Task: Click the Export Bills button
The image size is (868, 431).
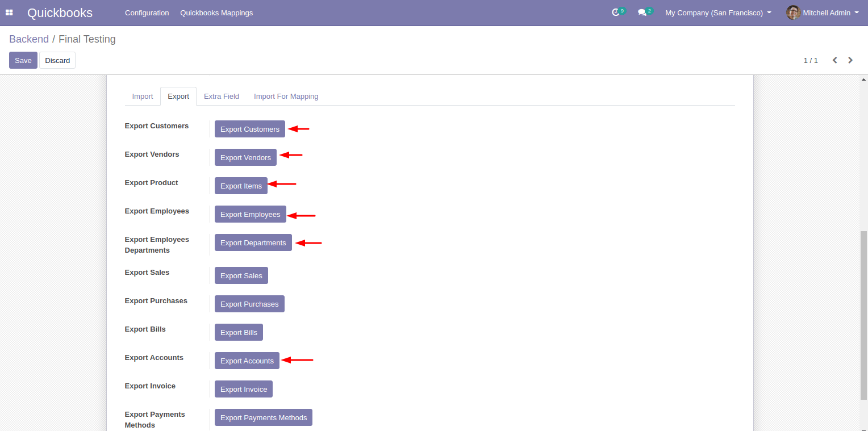Action: (x=239, y=332)
